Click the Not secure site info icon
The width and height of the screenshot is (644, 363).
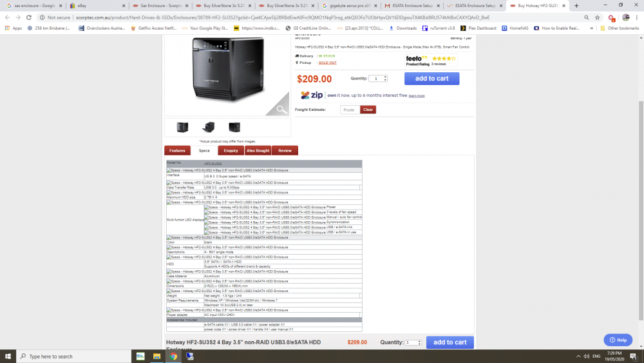click(42, 17)
